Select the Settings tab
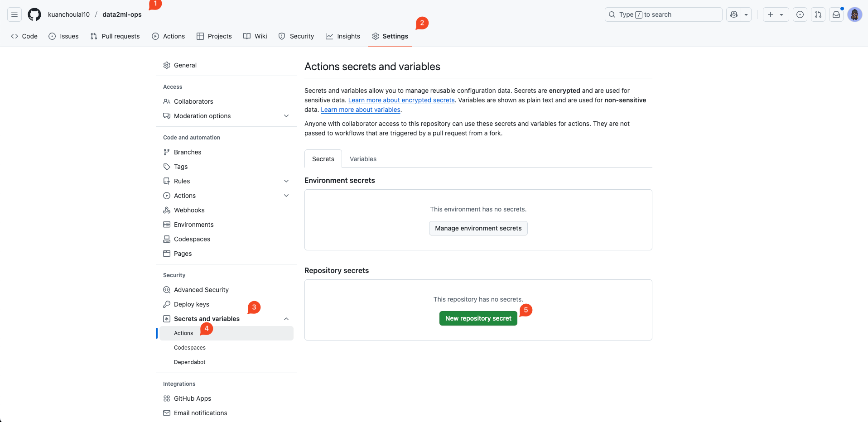 point(390,36)
